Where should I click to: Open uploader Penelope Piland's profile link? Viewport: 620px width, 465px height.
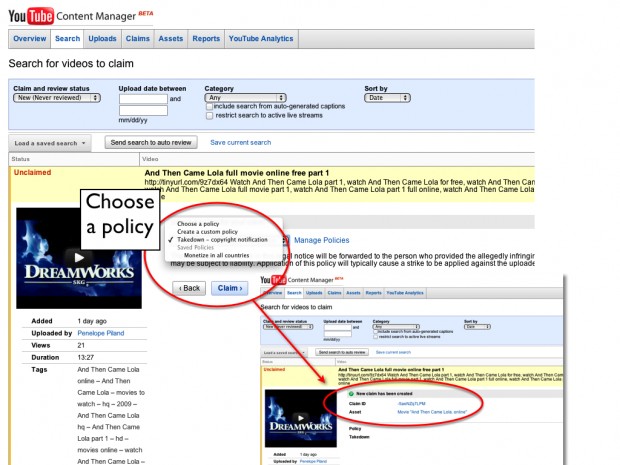(100, 333)
